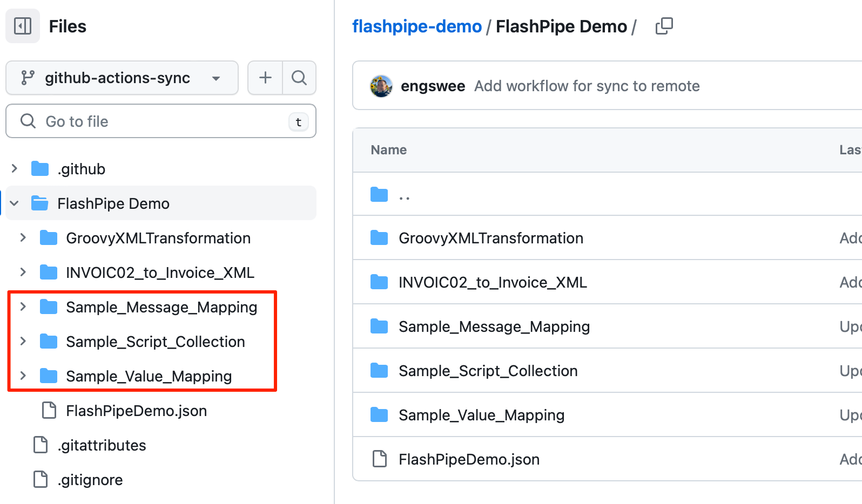Image resolution: width=862 pixels, height=504 pixels.
Task: Expand INVOIC02_to_Invoice_XML chevron in tree
Action: point(23,272)
